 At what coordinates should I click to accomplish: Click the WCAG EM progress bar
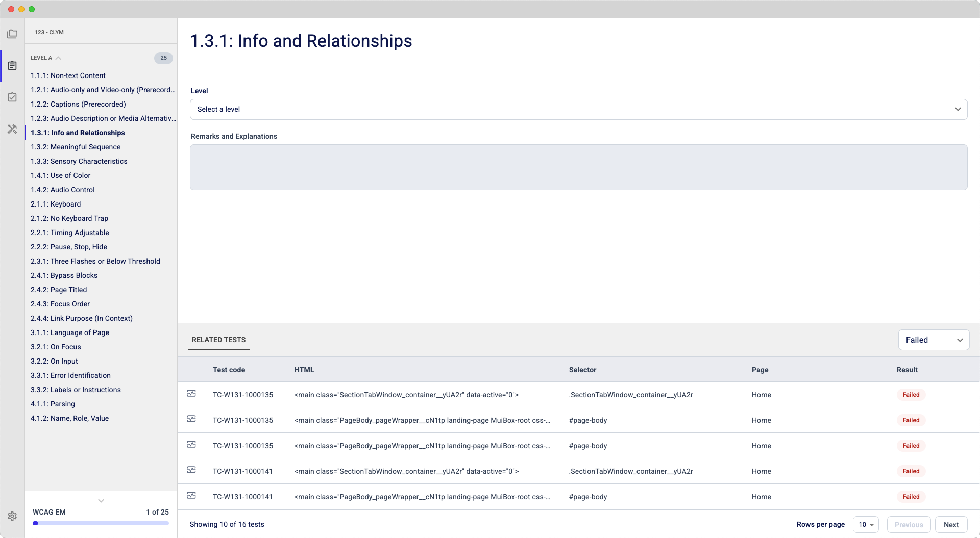[x=101, y=523]
